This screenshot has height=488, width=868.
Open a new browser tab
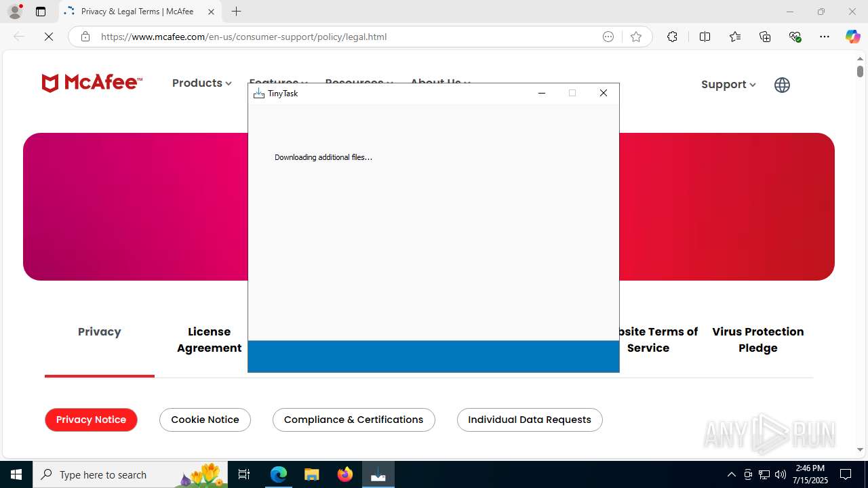(x=236, y=12)
